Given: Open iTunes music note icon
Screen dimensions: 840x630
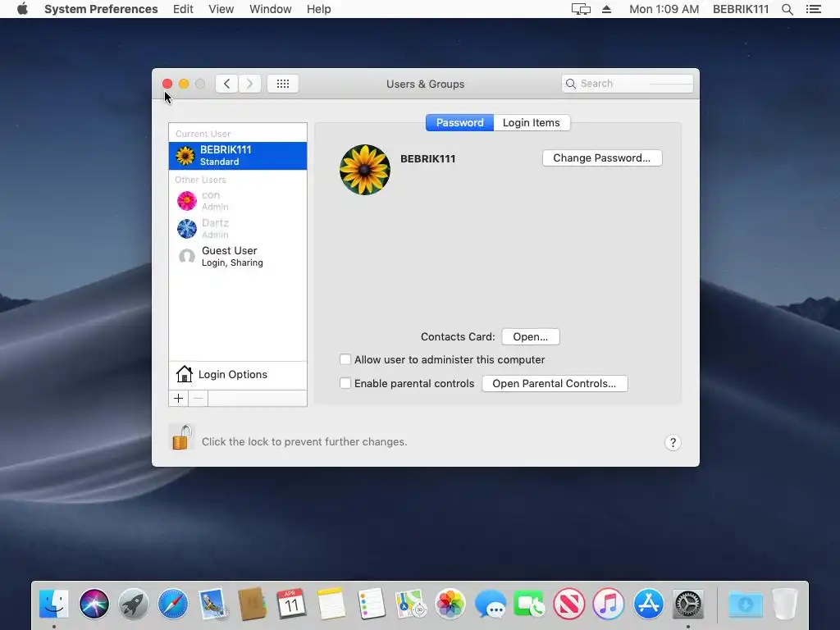Looking at the screenshot, I should click(609, 604).
